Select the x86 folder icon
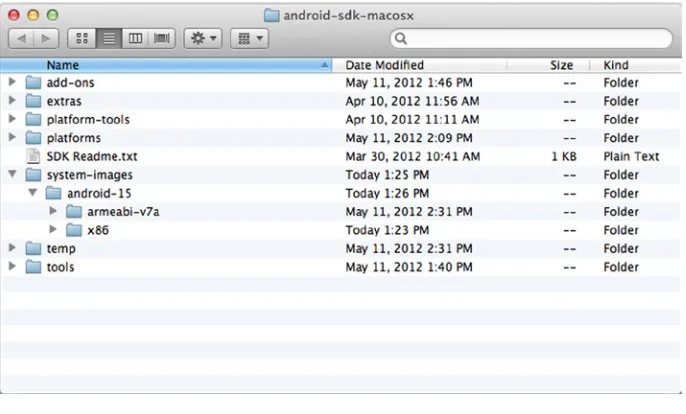The width and height of the screenshot is (686, 414). tap(74, 230)
